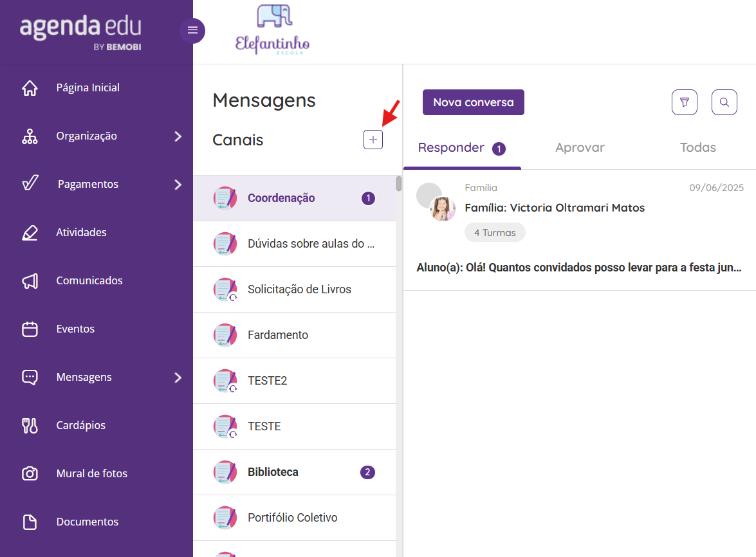Viewport: 756px width, 557px height.
Task: Switch to the Aprovar tab
Action: coord(580,148)
